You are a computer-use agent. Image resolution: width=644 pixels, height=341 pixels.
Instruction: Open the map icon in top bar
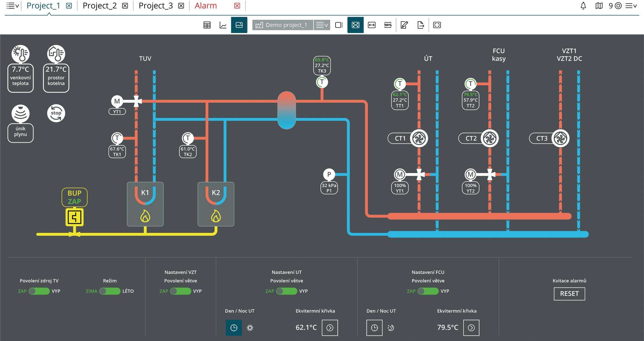tap(599, 6)
